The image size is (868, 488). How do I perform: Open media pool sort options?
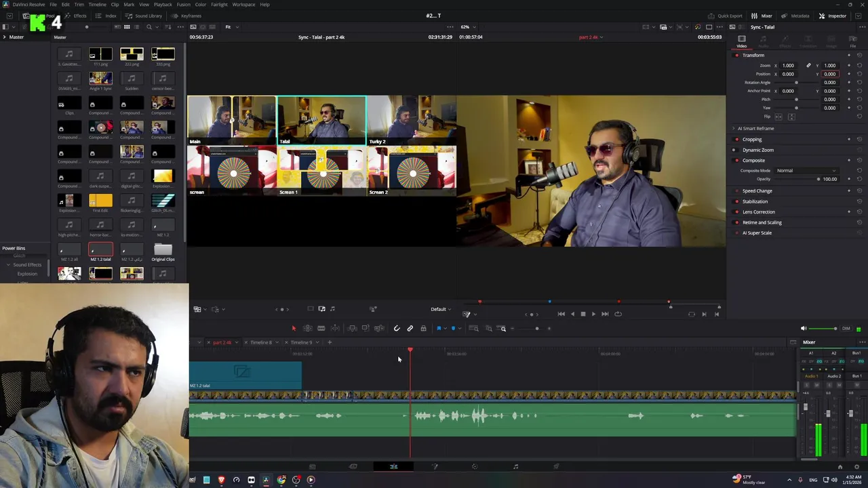coord(167,27)
